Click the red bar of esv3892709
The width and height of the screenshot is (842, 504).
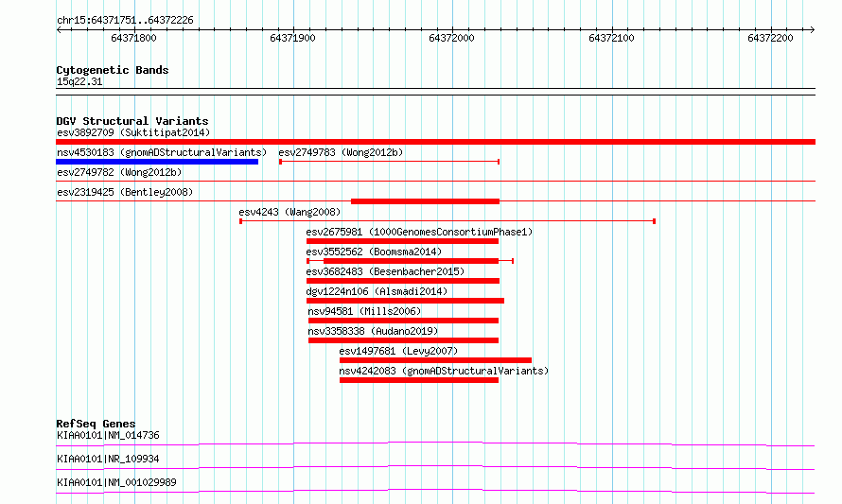pos(435,142)
